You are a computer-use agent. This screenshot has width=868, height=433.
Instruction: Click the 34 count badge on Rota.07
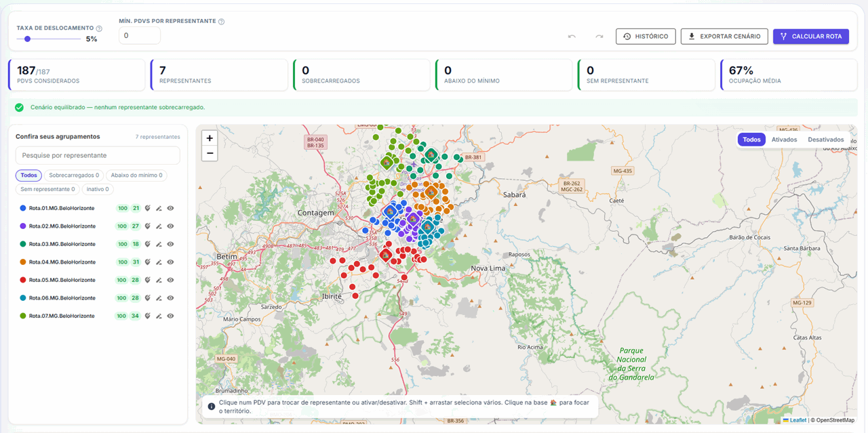click(x=136, y=316)
